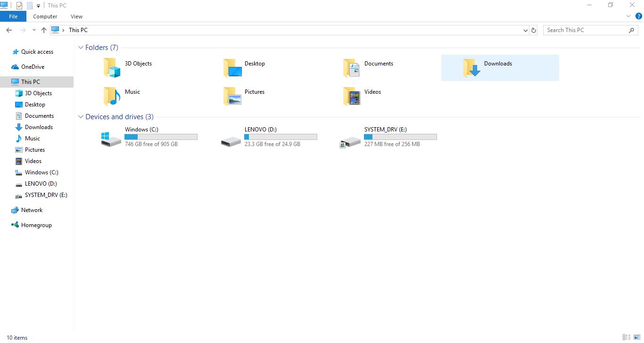Image resolution: width=644 pixels, height=343 pixels.
Task: Open the Pictures folder icon
Action: point(232,96)
